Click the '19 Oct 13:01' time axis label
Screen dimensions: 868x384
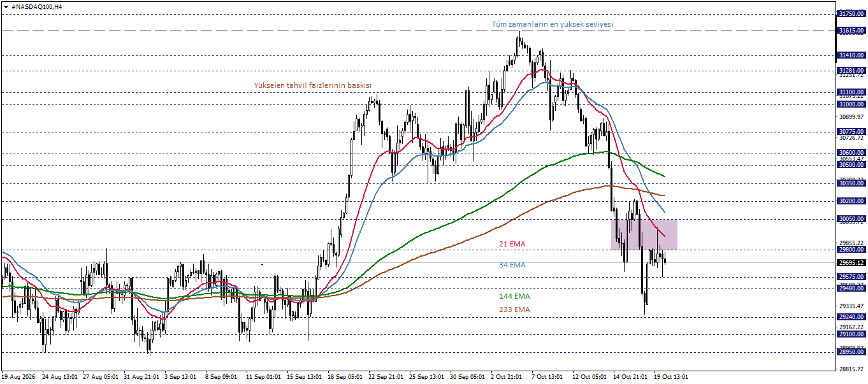point(670,377)
